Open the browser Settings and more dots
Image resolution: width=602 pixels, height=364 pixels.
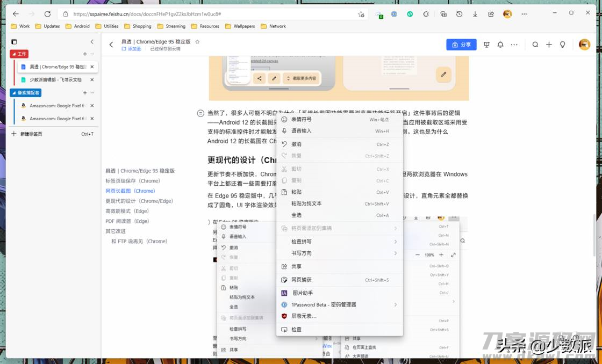(524, 14)
